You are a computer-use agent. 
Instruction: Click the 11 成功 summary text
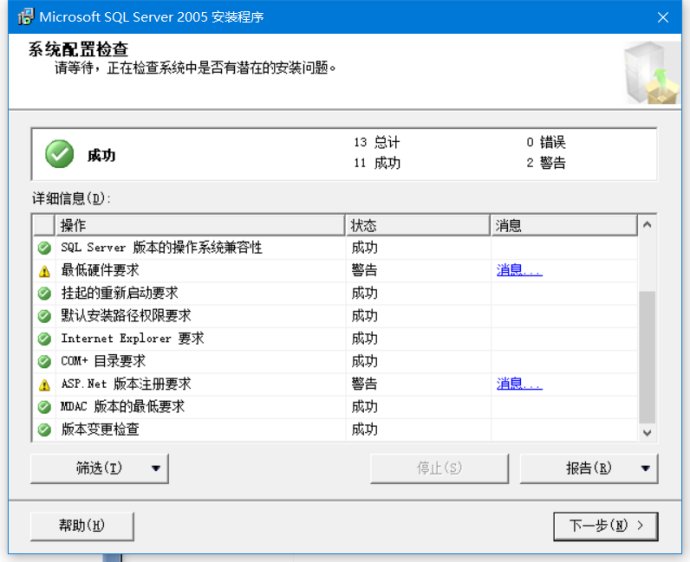click(377, 163)
